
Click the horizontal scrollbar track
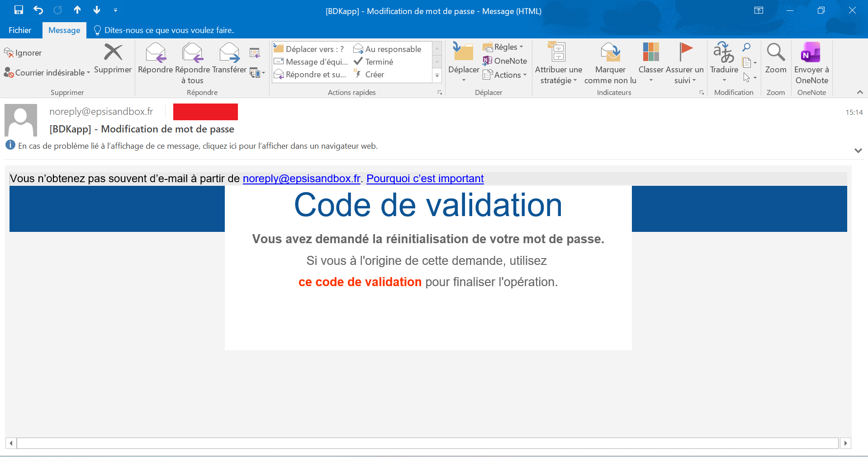[x=427, y=443]
